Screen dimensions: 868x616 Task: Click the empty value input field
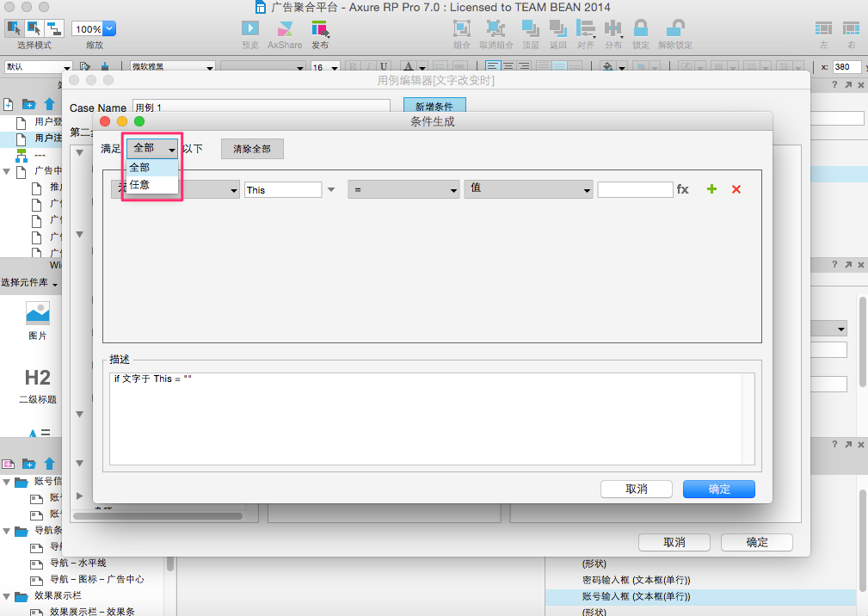click(635, 189)
